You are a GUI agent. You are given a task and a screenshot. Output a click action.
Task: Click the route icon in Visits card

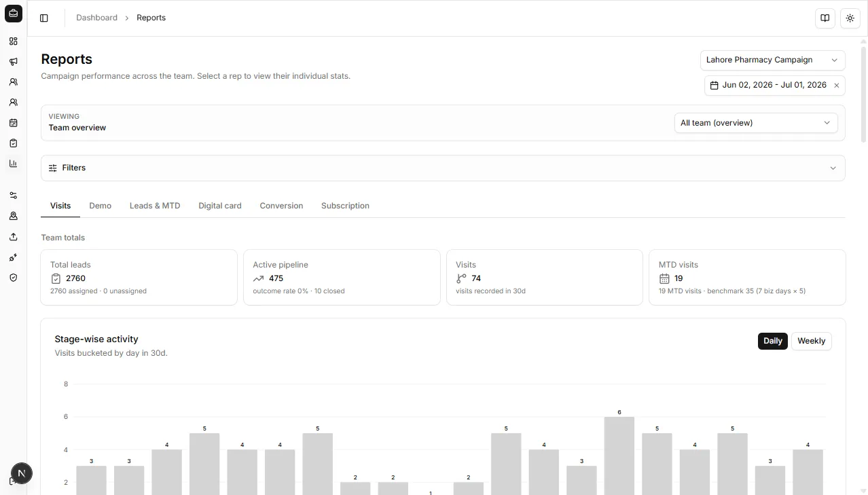[462, 278]
